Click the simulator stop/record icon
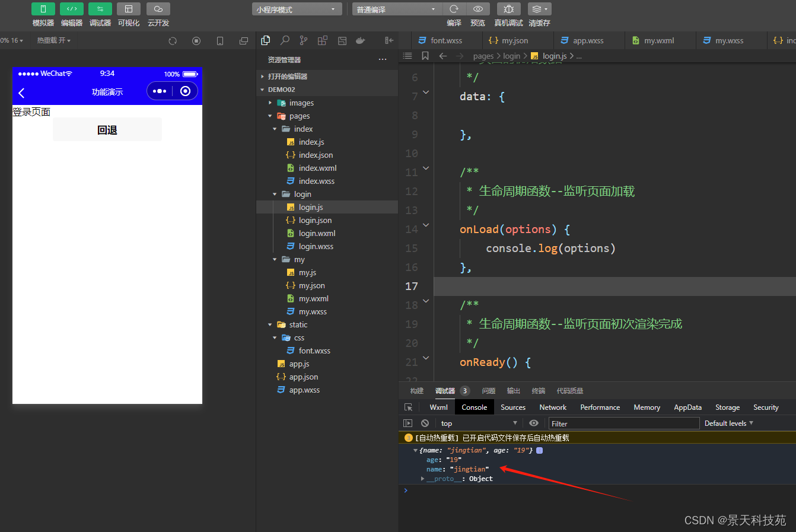 point(196,41)
